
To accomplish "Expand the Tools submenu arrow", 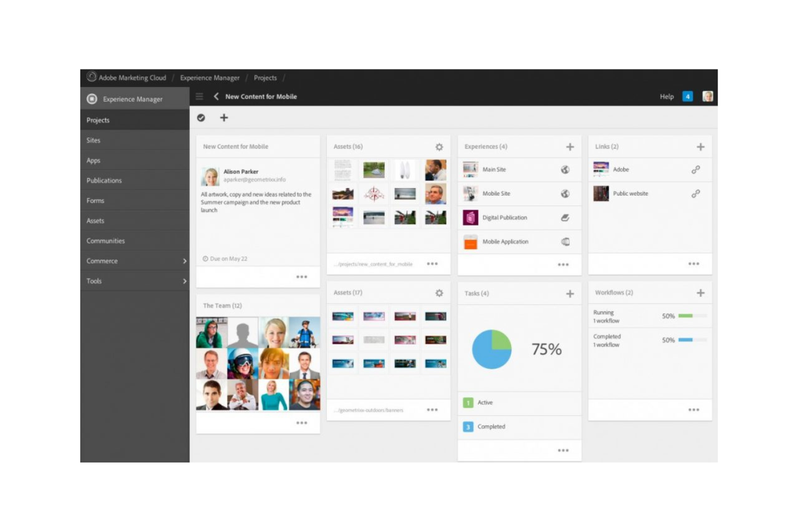I will tap(184, 281).
